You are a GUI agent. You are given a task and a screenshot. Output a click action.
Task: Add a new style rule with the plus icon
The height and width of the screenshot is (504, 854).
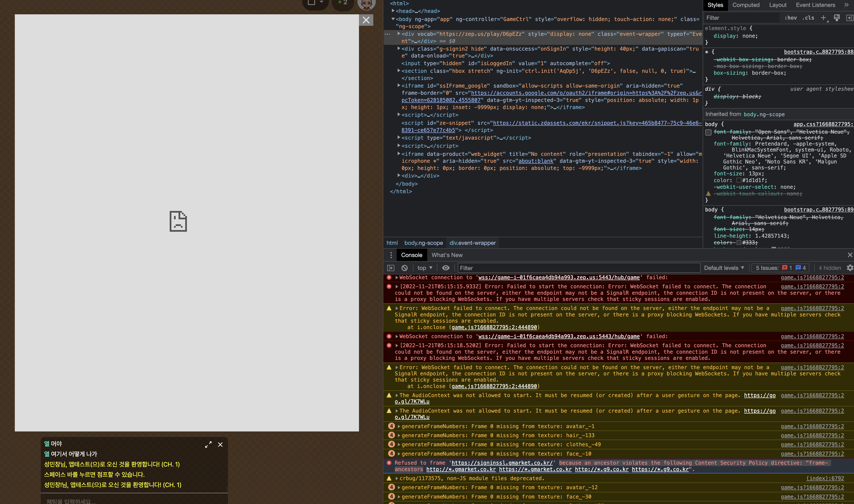[x=823, y=18]
